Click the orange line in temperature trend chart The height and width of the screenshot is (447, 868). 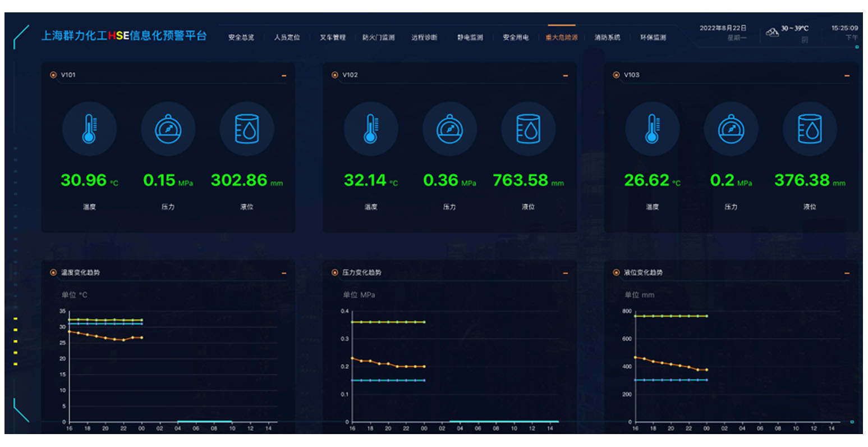click(x=105, y=337)
